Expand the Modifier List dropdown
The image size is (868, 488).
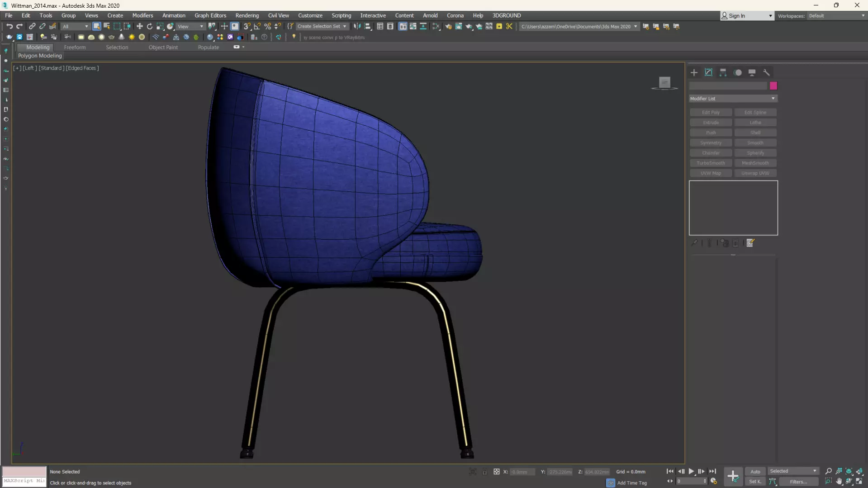click(733, 99)
